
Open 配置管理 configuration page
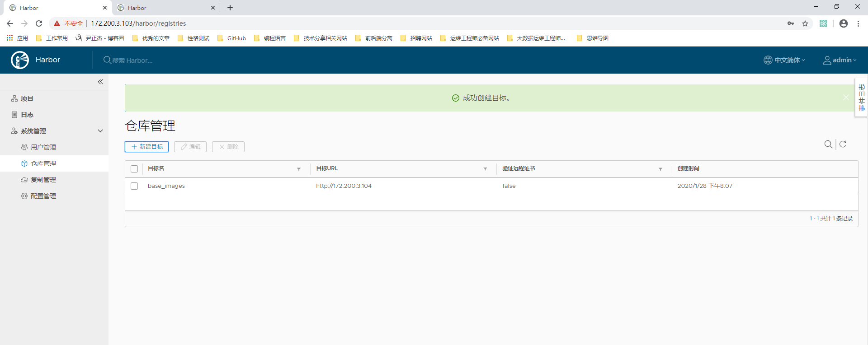43,196
